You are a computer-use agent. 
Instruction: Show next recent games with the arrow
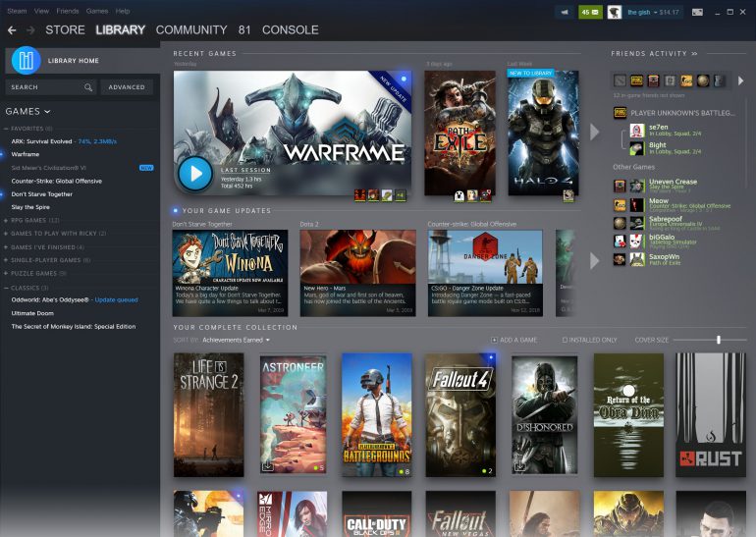pos(595,133)
